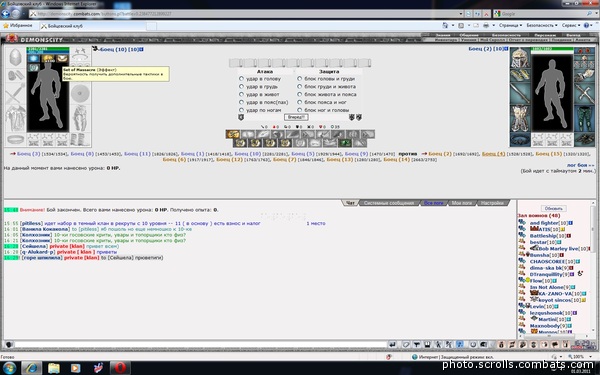Click the opponent's green HP bar

[x=552, y=49]
